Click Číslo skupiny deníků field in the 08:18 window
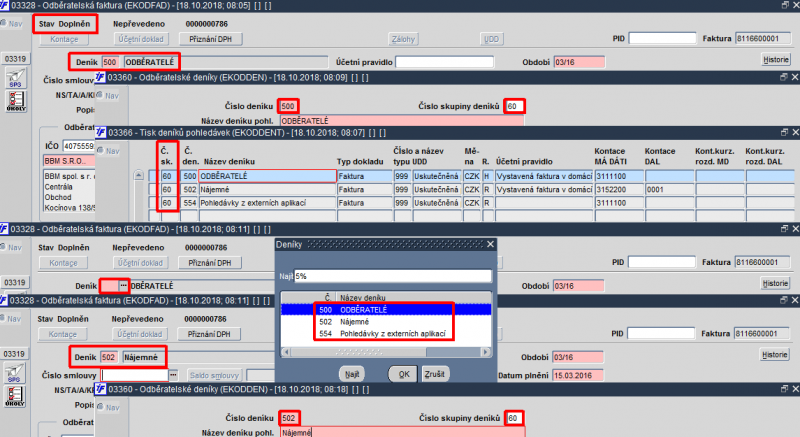The height and width of the screenshot is (437, 800). click(514, 418)
